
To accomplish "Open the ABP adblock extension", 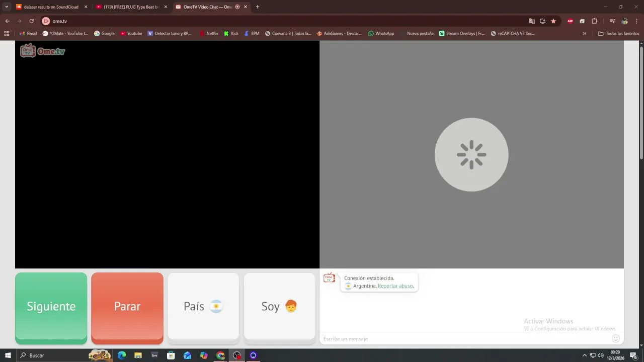I will [570, 21].
